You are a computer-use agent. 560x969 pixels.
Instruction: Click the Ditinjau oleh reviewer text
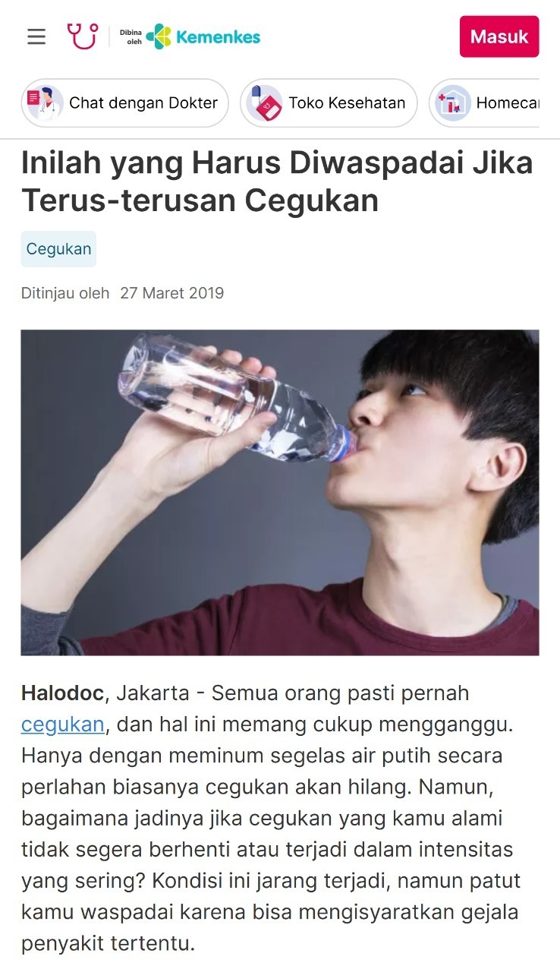click(x=65, y=293)
